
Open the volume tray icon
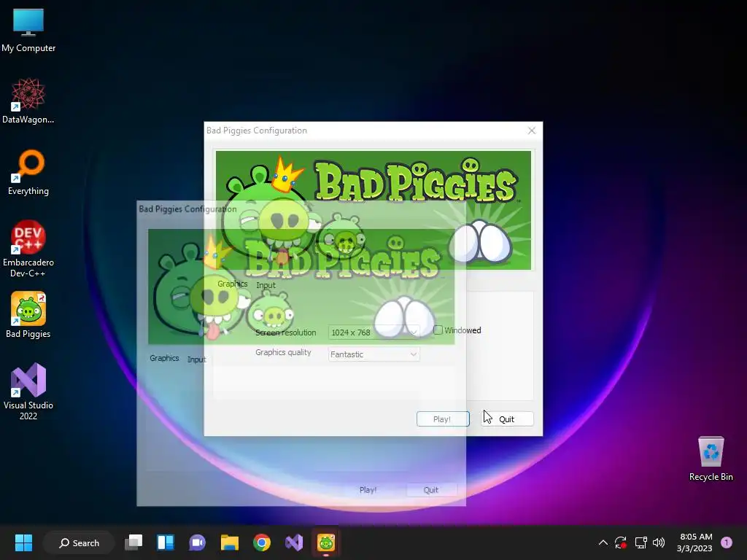[x=659, y=542]
